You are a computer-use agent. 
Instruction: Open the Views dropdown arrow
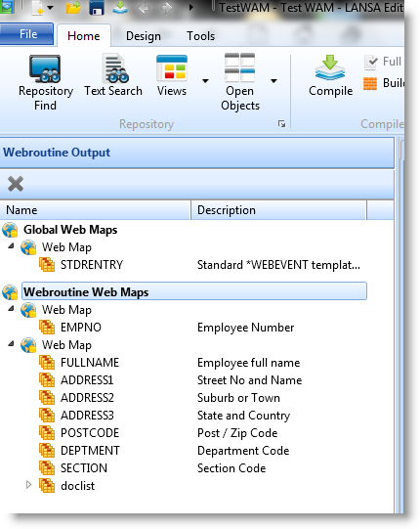(x=205, y=80)
